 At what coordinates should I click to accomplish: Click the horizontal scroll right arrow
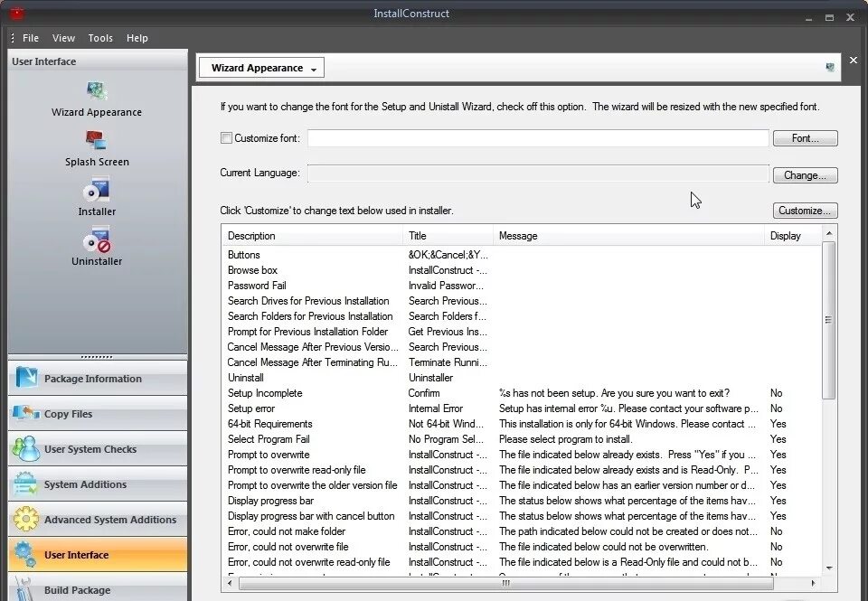(x=813, y=583)
